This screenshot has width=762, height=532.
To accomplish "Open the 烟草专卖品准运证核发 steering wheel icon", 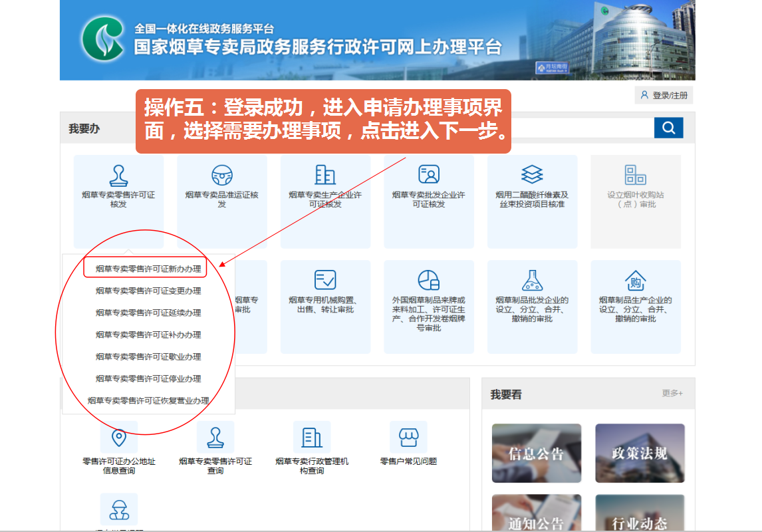I will click(222, 175).
